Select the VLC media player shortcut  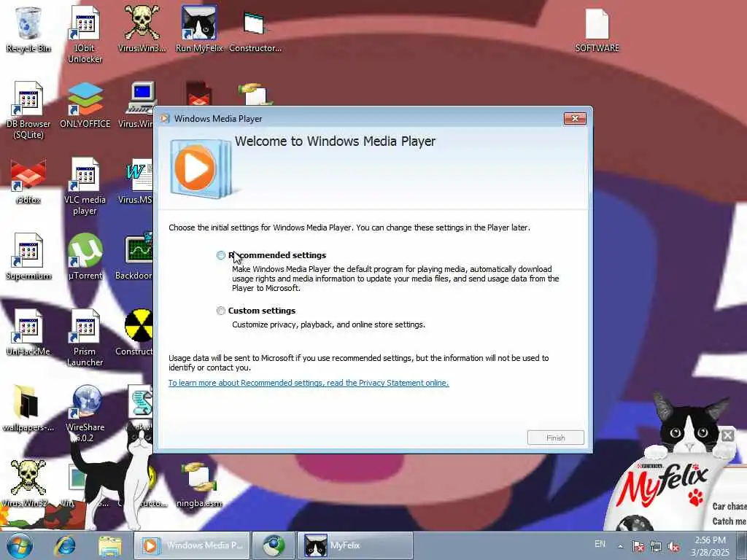85,186
